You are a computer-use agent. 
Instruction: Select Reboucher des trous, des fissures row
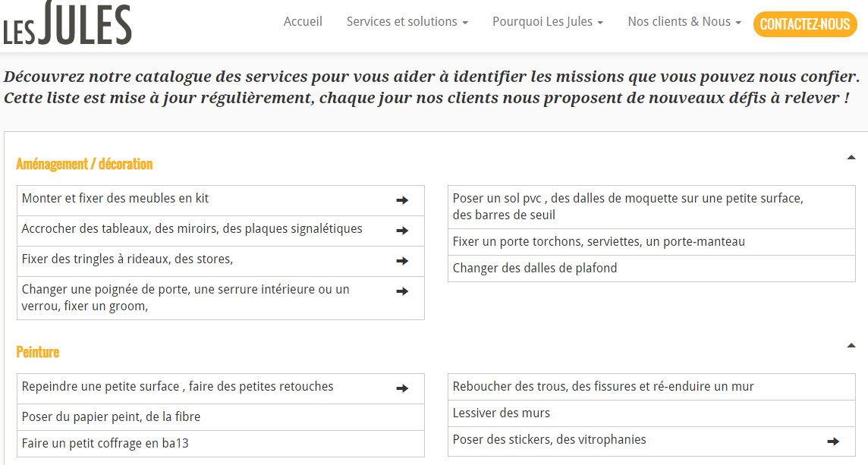[x=652, y=387]
